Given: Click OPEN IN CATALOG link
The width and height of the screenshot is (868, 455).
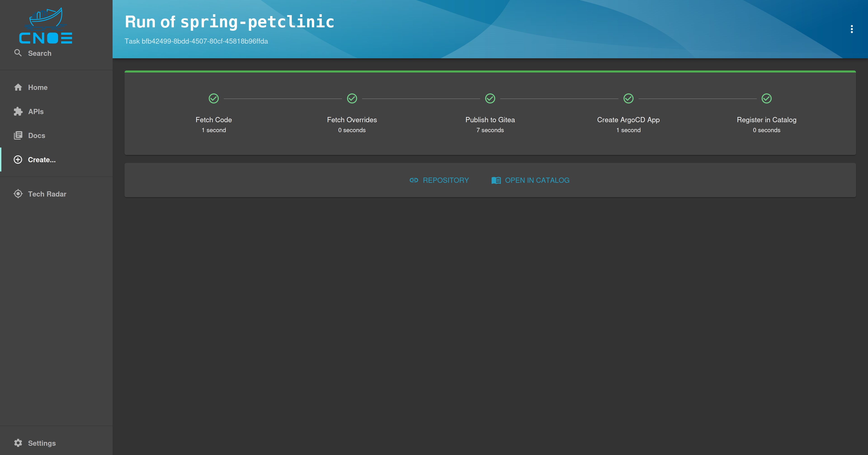Looking at the screenshot, I should [530, 180].
